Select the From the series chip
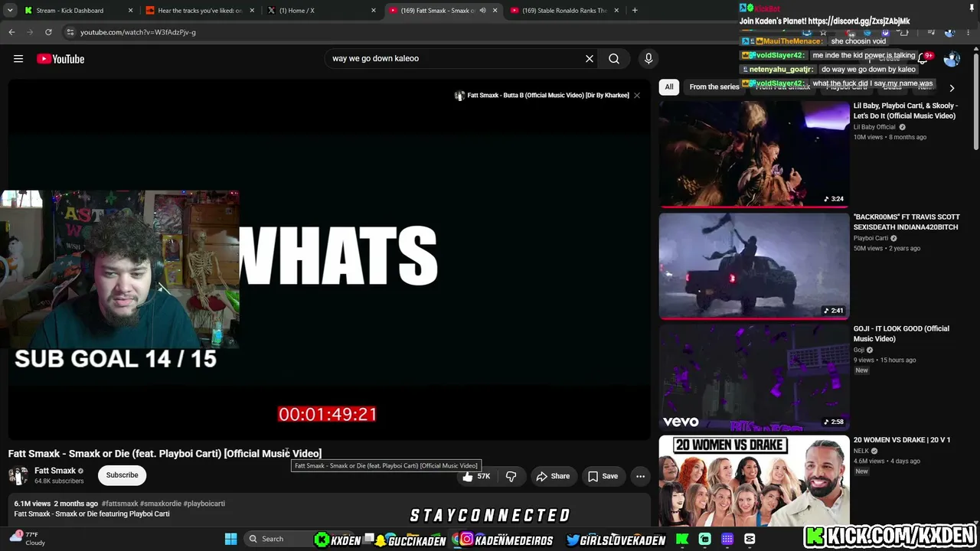The height and width of the screenshot is (551, 980). 714,87
